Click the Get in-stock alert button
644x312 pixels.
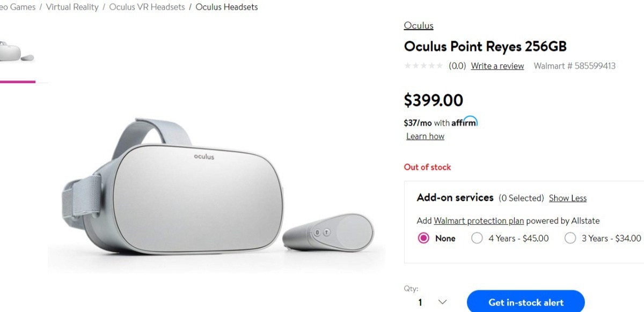click(x=526, y=302)
